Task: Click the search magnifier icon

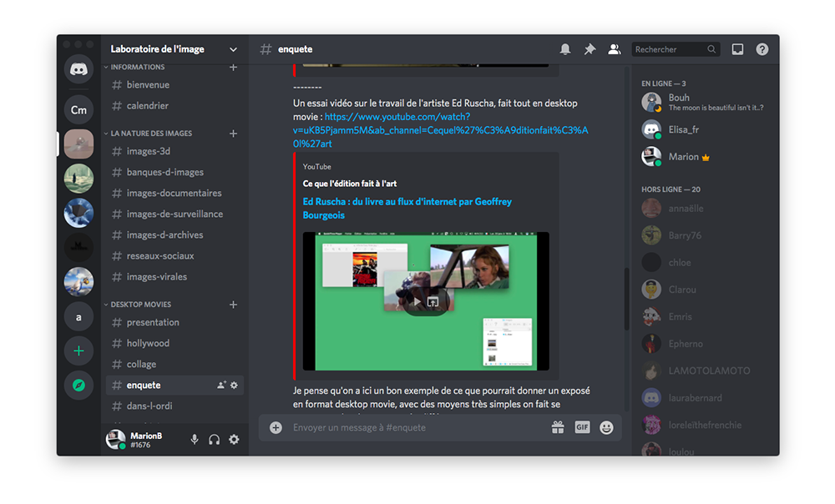Action: tap(711, 49)
